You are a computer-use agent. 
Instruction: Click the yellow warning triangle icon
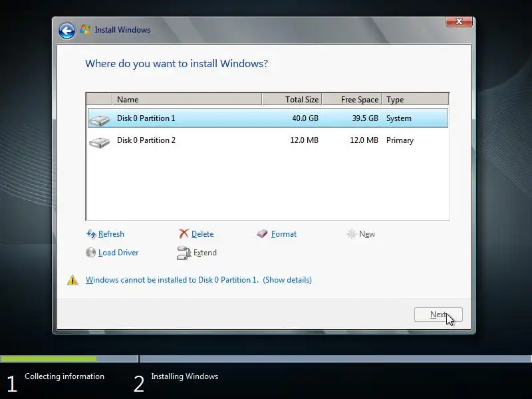72,280
